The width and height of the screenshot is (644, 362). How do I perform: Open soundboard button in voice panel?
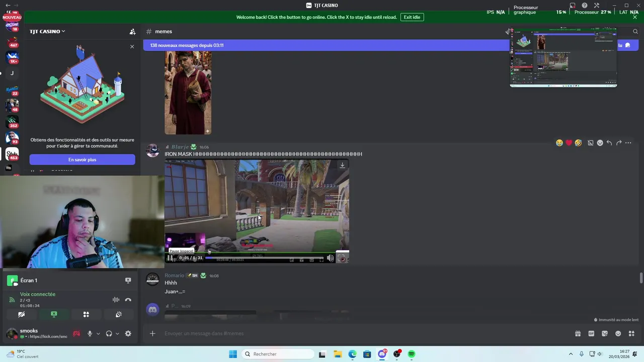coord(119,314)
